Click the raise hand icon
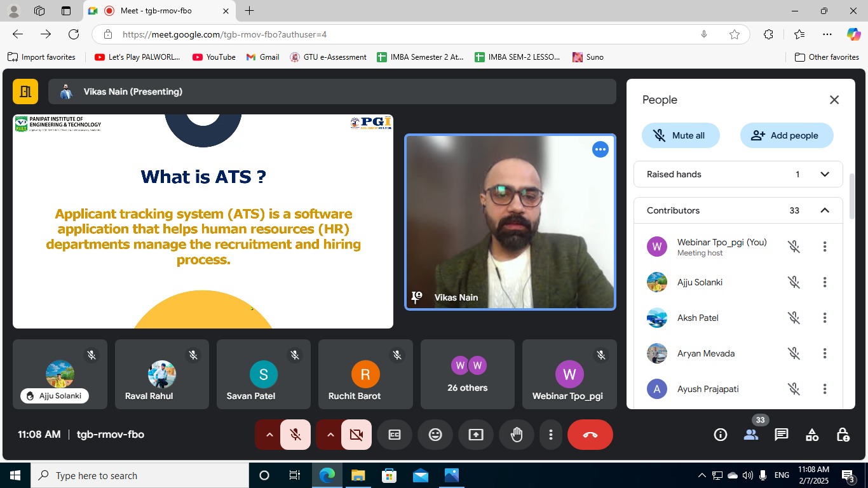The height and width of the screenshot is (488, 868). pyautogui.click(x=517, y=435)
